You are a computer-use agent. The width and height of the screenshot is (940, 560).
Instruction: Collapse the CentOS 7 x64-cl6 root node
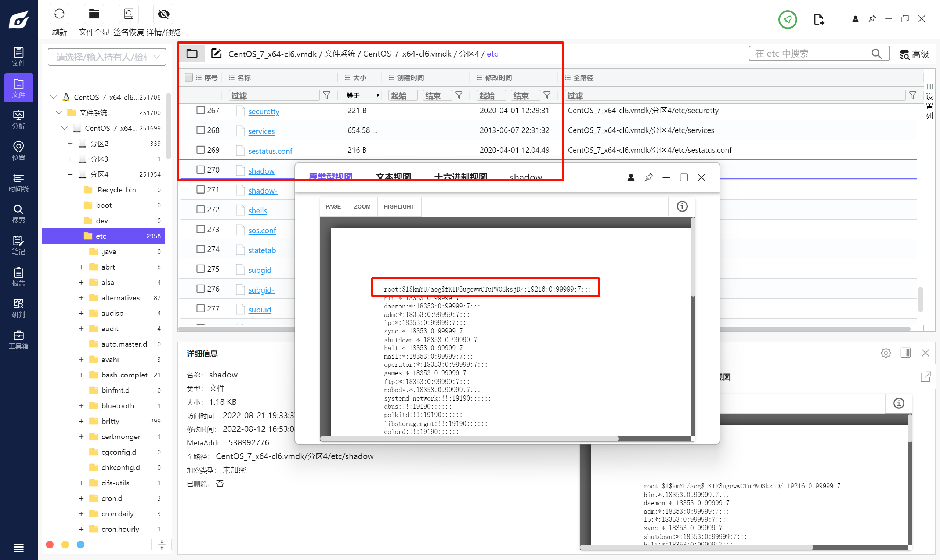pos(54,97)
